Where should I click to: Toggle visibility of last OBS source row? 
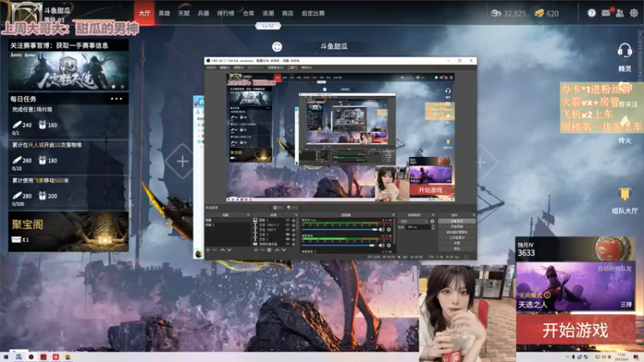point(288,244)
